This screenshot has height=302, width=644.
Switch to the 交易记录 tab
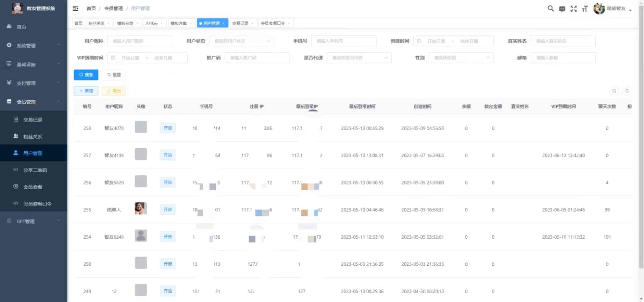pyautogui.click(x=241, y=23)
